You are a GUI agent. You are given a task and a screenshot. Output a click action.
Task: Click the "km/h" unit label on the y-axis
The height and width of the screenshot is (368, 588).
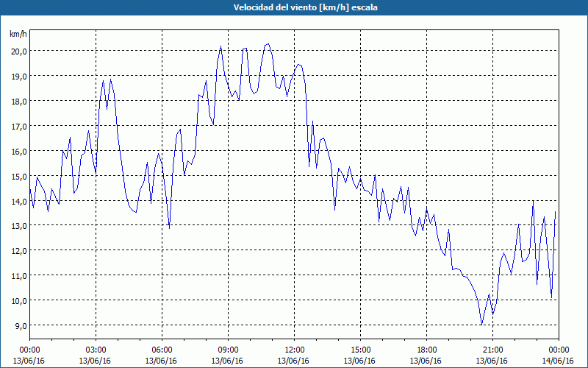click(x=18, y=34)
